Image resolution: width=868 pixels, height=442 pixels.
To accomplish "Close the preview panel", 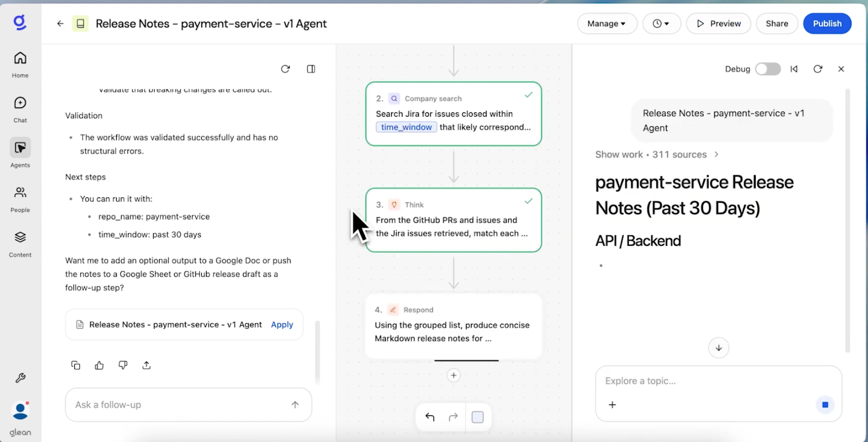I will click(841, 69).
